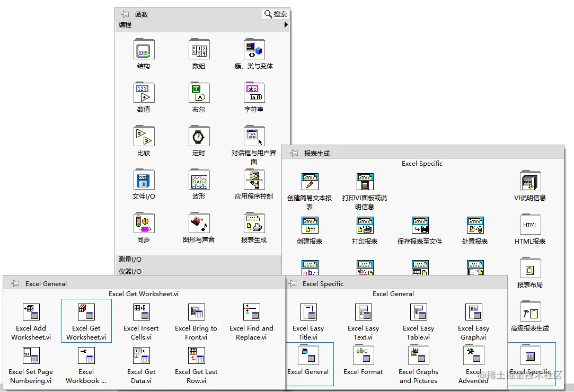The width and height of the screenshot is (574, 392).
Task: Select the 处置报表 VI
Action: (x=475, y=225)
